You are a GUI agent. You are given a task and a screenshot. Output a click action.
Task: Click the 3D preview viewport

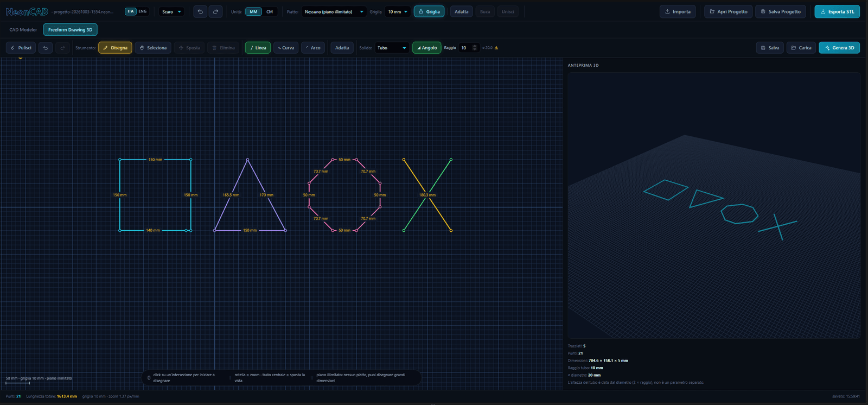click(x=714, y=205)
